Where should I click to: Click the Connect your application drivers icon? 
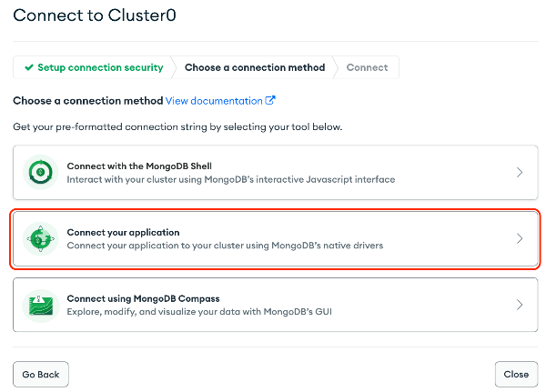click(40, 239)
